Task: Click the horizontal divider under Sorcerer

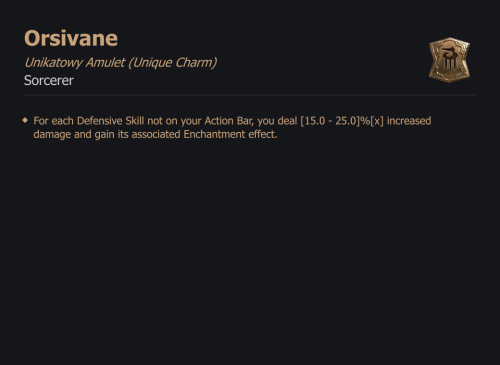Action: (x=250, y=95)
